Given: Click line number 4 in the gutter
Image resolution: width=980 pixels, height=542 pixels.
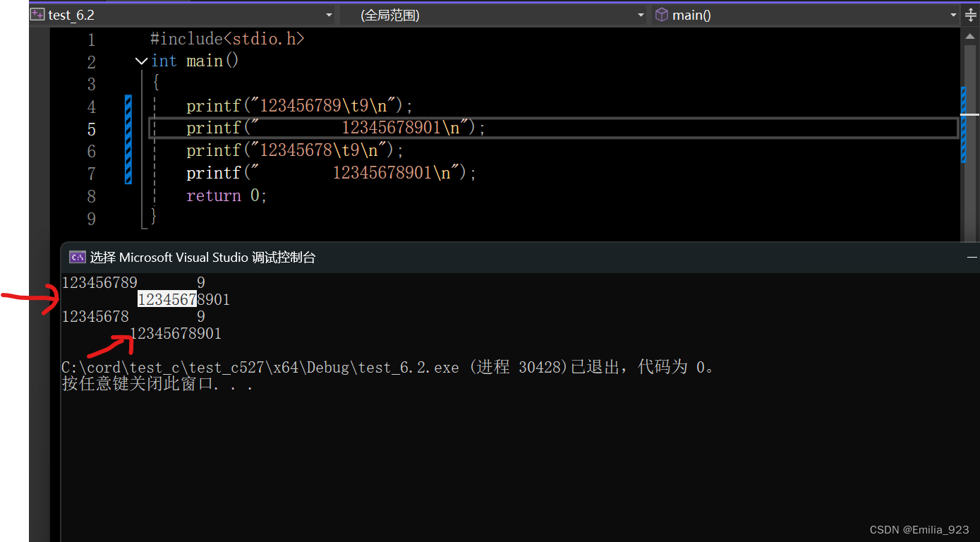Looking at the screenshot, I should click(x=91, y=107).
